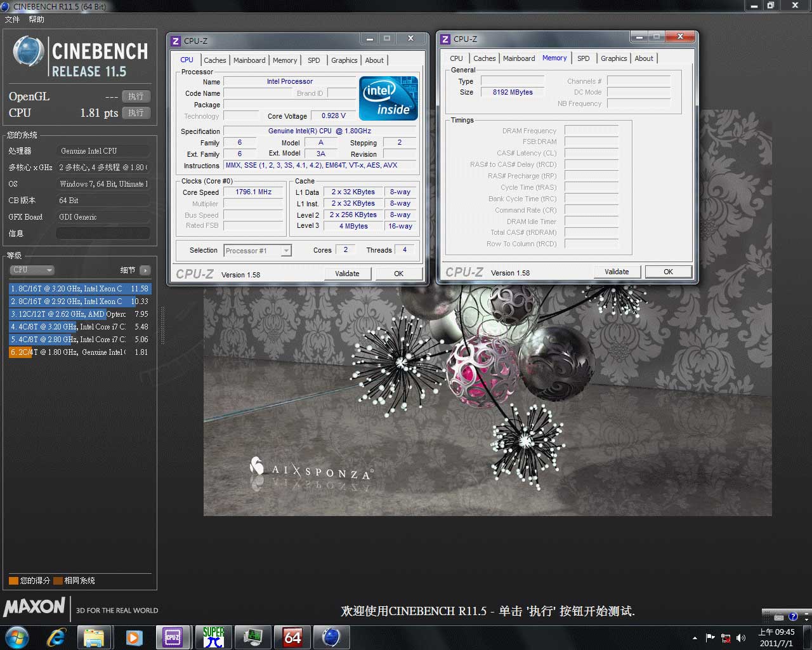Switch to the Caches tab in left CPU-Z
The image size is (812, 650).
[x=214, y=60]
